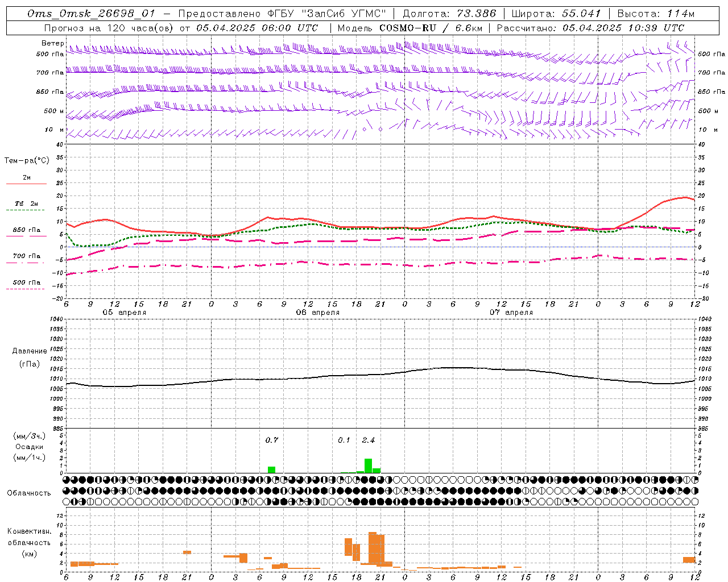Click the (мм/1ч.) hourly precipitation unit label

(30, 458)
